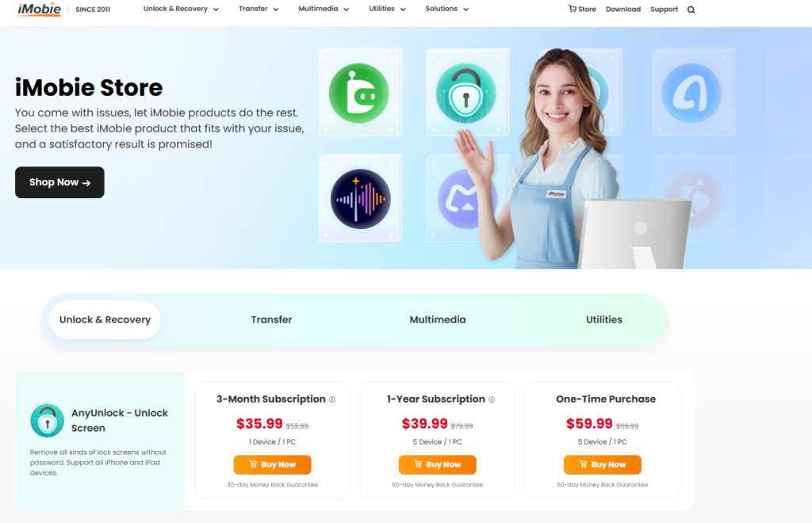Viewport: 812px width, 523px height.
Task: Open the Support link
Action: coord(664,10)
